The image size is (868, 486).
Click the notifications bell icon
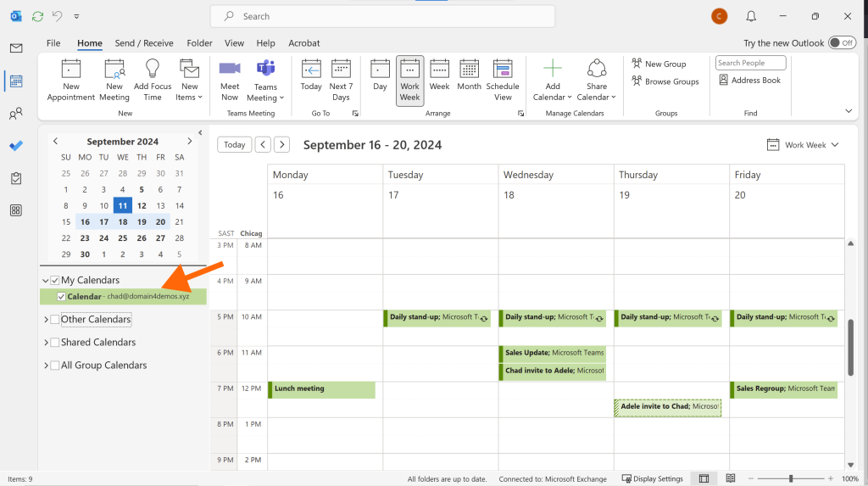coord(751,16)
